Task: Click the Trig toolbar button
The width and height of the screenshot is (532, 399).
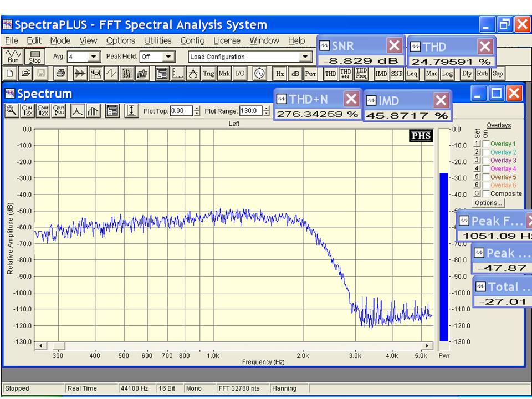Action: [208, 74]
